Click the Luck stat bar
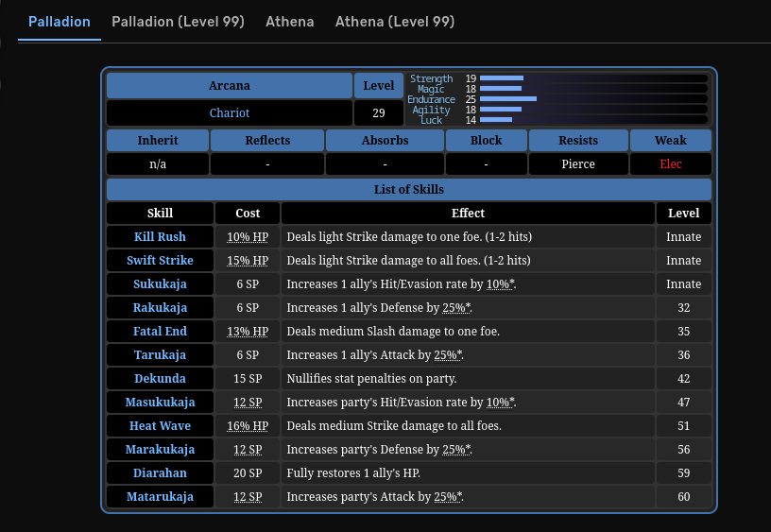 [x=593, y=119]
